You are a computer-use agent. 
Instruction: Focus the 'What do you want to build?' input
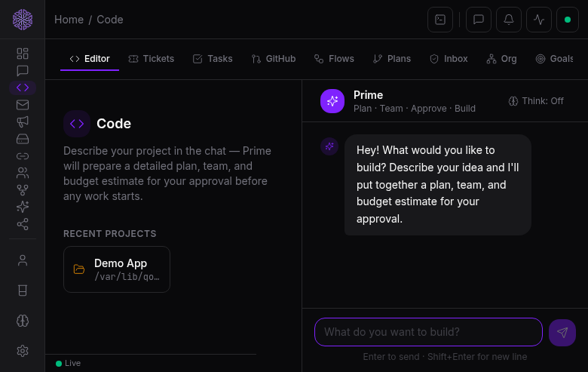pos(428,332)
